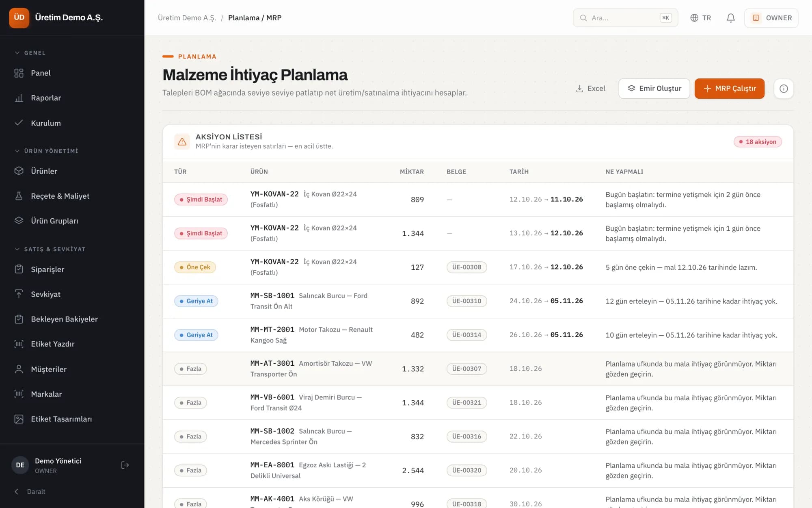Open the Etiket Tasarımları image icon
Image resolution: width=812 pixels, height=508 pixels.
[x=19, y=419]
